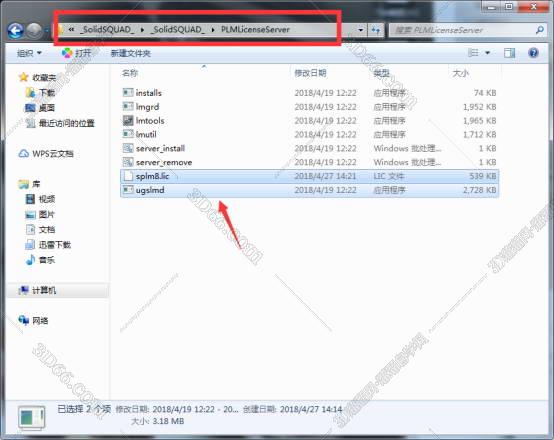
Task: Sort by the 类型 column header
Action: 382,73
